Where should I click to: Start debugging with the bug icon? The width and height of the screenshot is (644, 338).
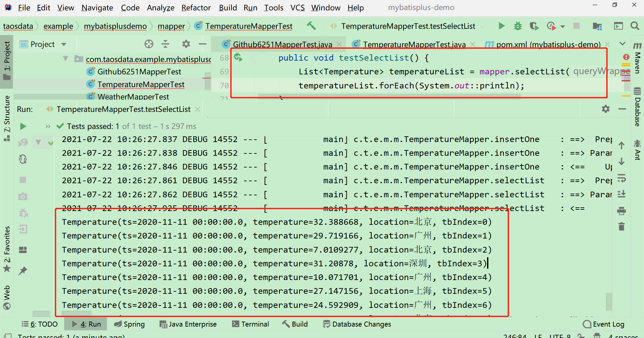click(518, 26)
